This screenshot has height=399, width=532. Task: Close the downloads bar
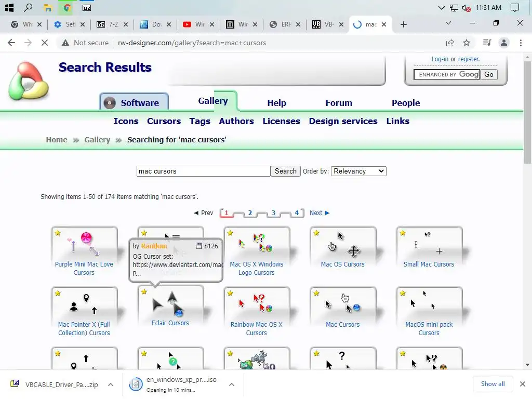pos(523,384)
